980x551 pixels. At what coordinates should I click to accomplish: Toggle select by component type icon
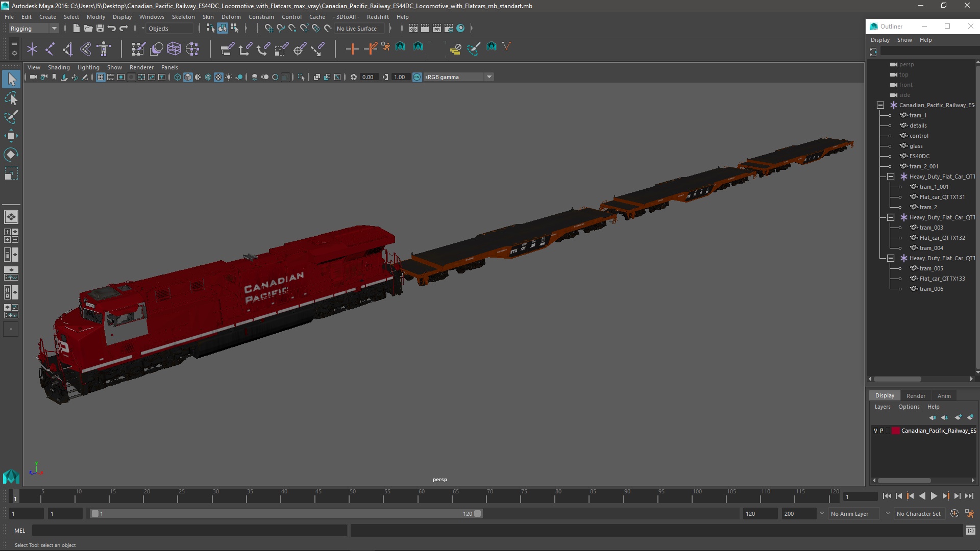pos(234,29)
